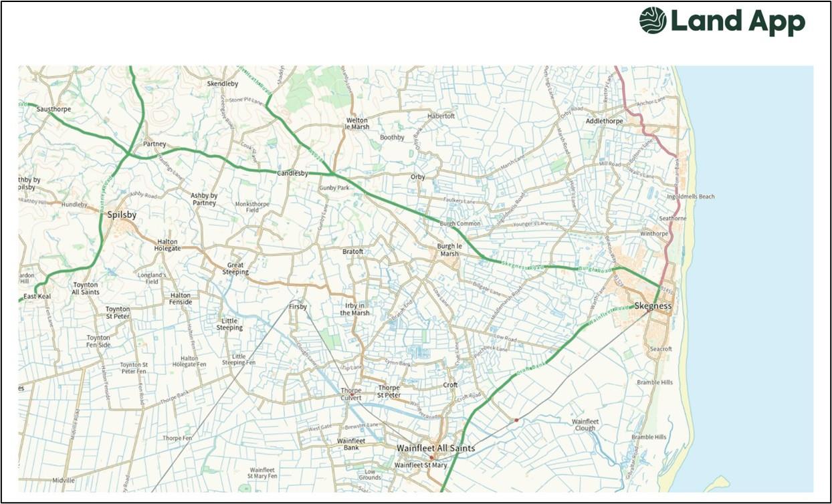The image size is (832, 504).
Task: Click the Addlethorpe village label
Action: click(x=605, y=121)
